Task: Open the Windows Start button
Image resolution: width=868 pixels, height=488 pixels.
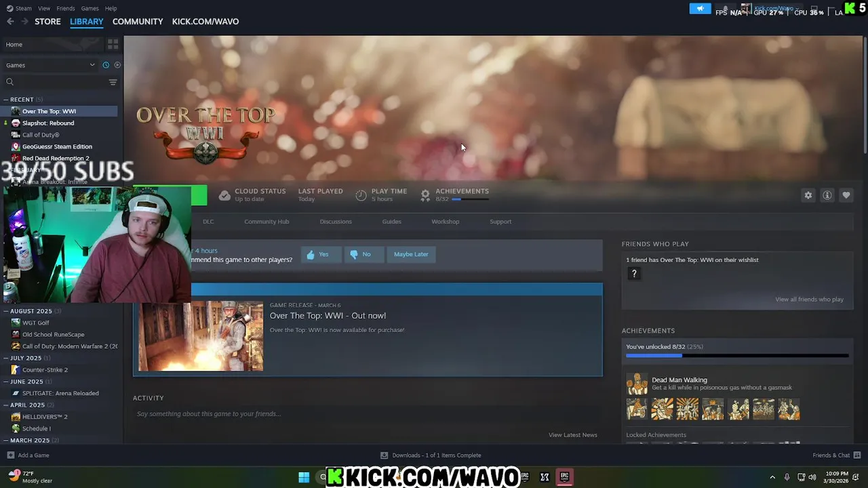Action: click(304, 477)
